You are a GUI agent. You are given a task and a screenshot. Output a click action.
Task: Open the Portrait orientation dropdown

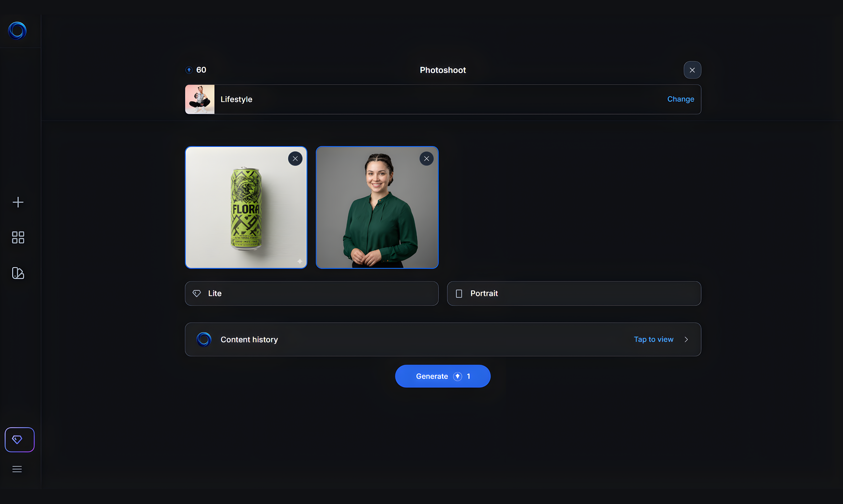(x=574, y=293)
